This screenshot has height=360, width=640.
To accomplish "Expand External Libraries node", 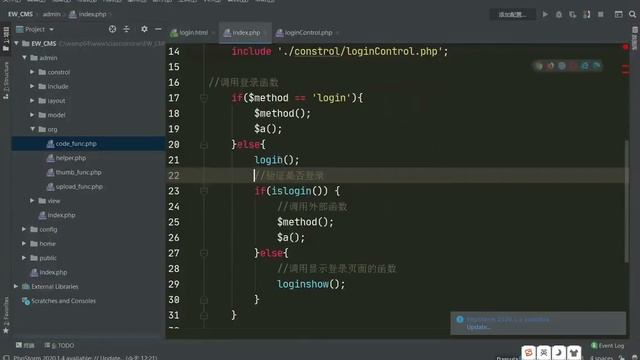I will coord(16,286).
